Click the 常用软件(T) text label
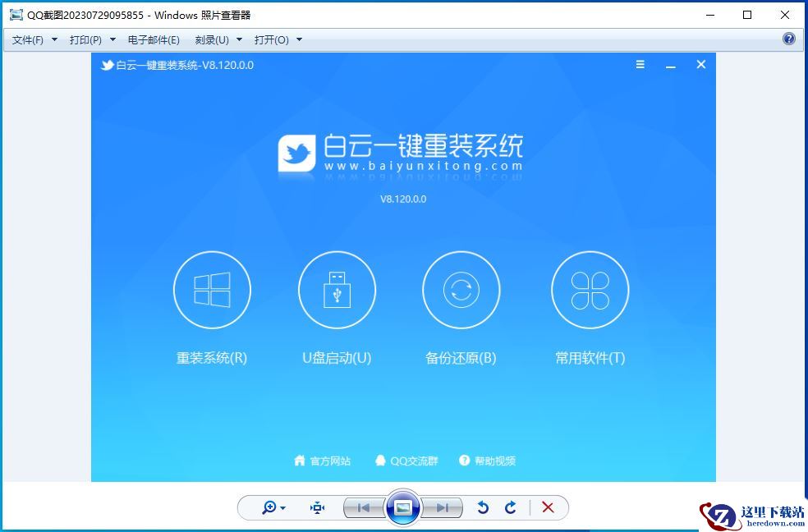This screenshot has height=532, width=808. 590,358
